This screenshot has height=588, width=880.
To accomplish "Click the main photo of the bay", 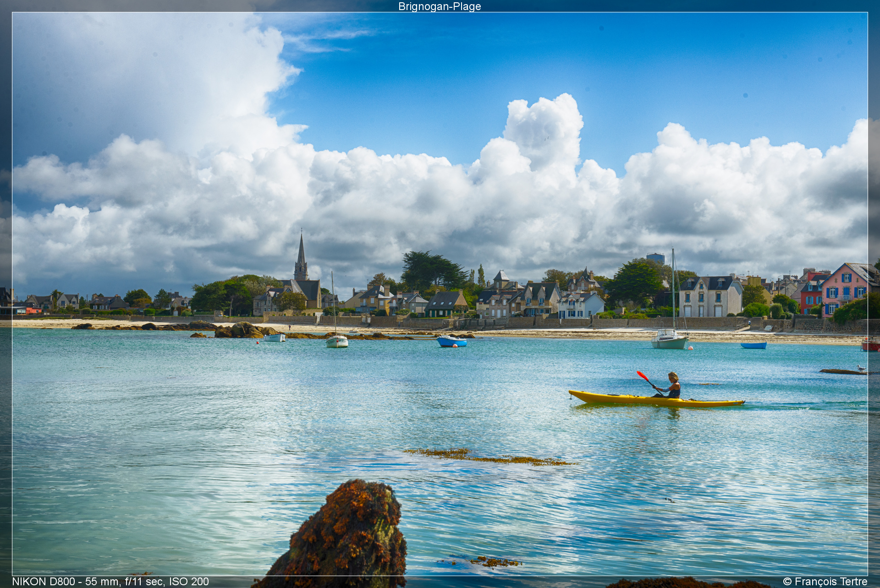I will coord(440,294).
